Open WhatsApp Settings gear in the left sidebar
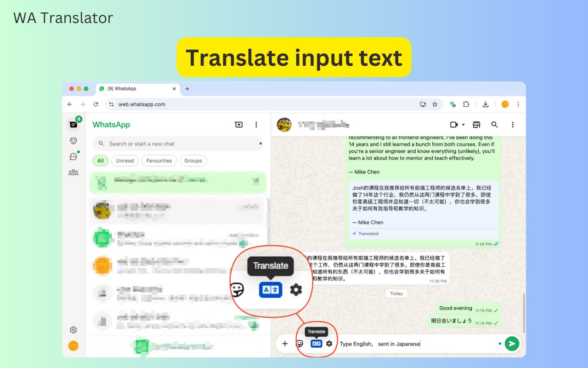The image size is (588, 368). click(x=73, y=330)
